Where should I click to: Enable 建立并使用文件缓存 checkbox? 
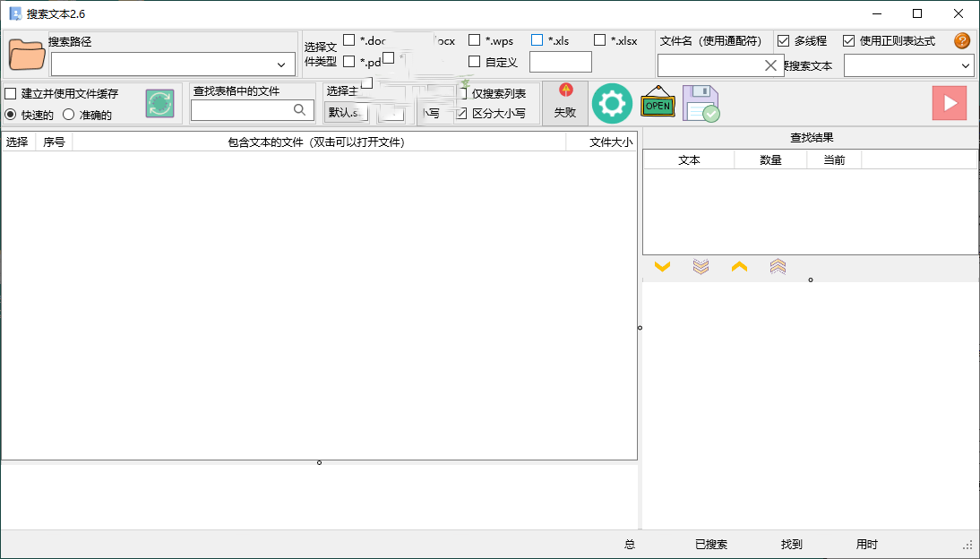[x=11, y=94]
